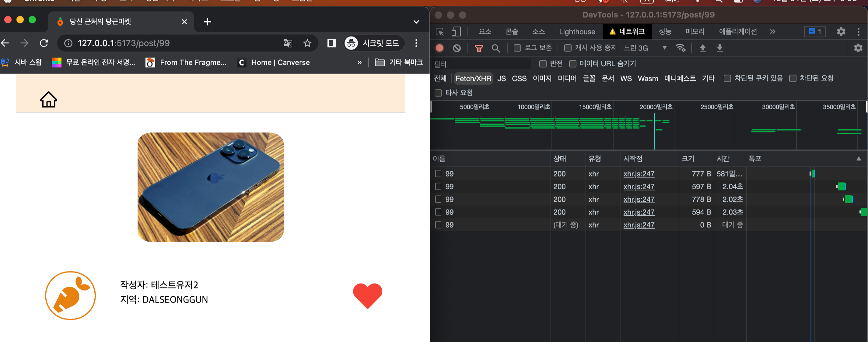Screen dimensions: 868x342
Task: Click the first xhr.js:247 initiator link
Action: 639,174
